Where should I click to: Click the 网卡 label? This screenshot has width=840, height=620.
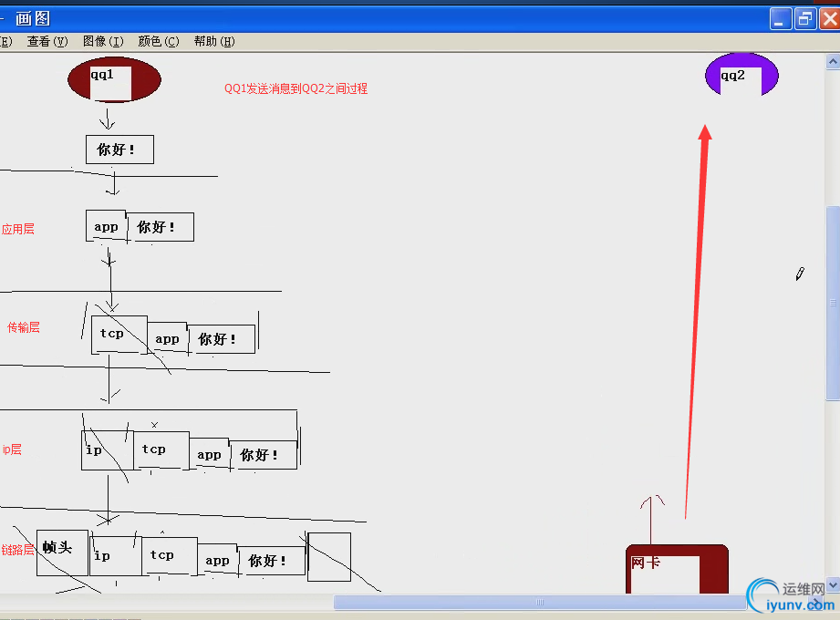646,563
